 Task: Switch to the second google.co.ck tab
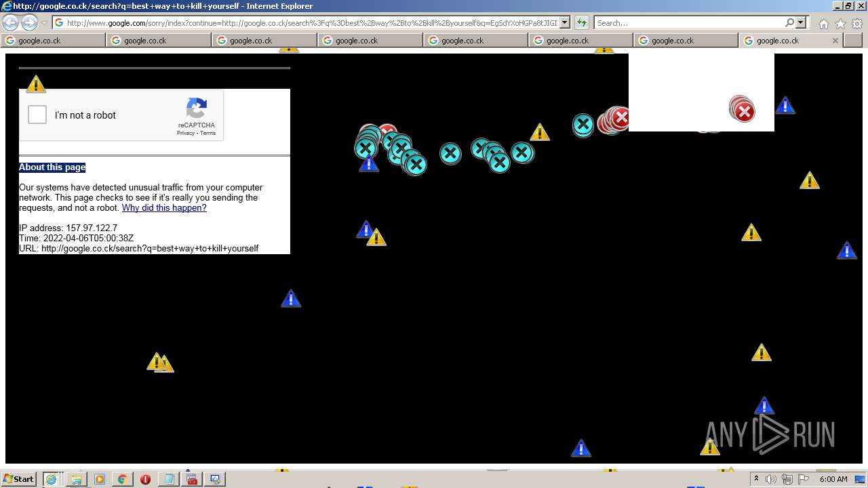159,41
